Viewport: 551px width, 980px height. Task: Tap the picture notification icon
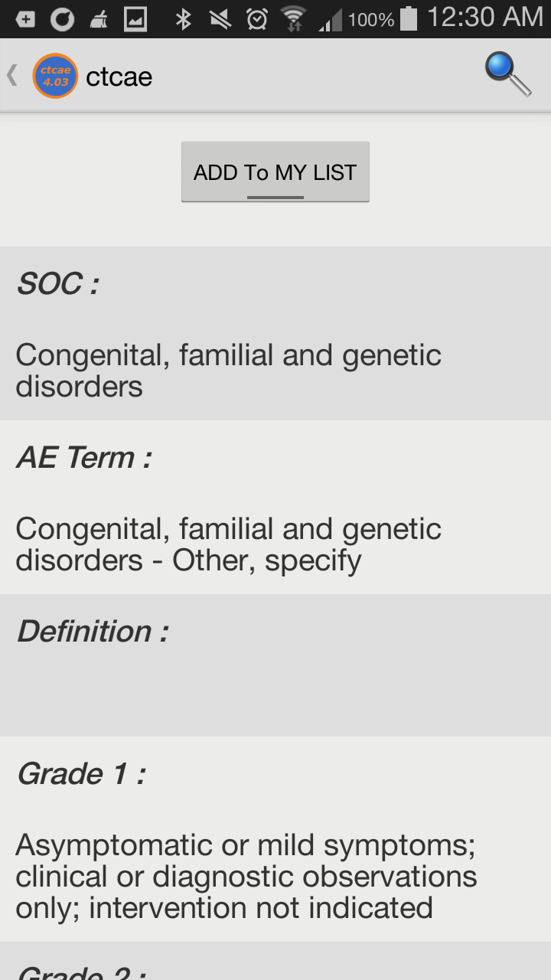click(135, 18)
